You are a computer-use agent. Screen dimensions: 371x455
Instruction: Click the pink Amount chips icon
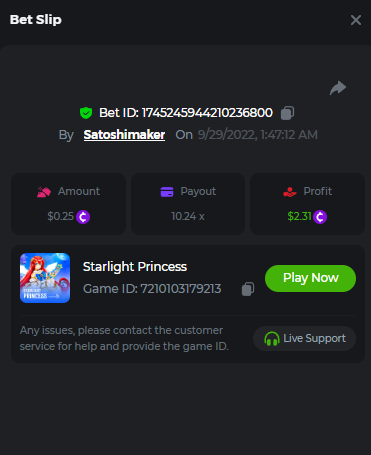44,192
